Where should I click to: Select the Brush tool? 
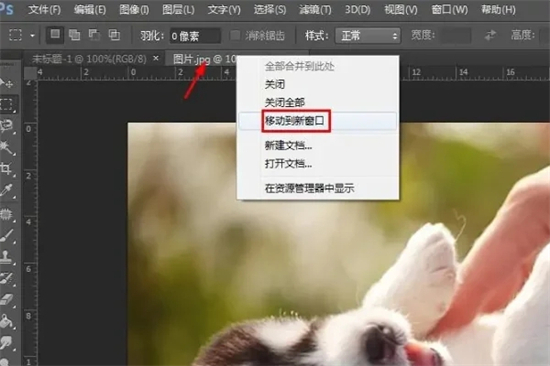[x=6, y=236]
